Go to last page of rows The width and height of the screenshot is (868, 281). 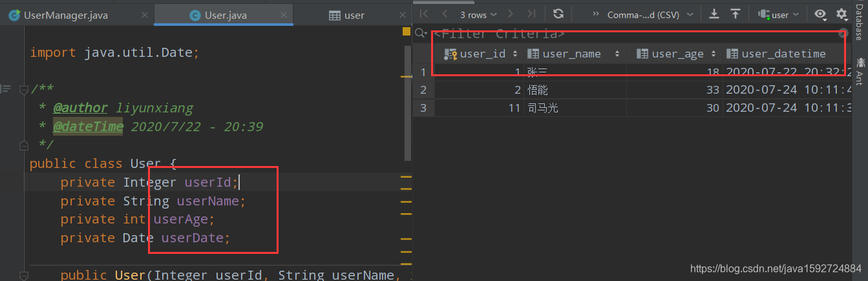tap(531, 14)
